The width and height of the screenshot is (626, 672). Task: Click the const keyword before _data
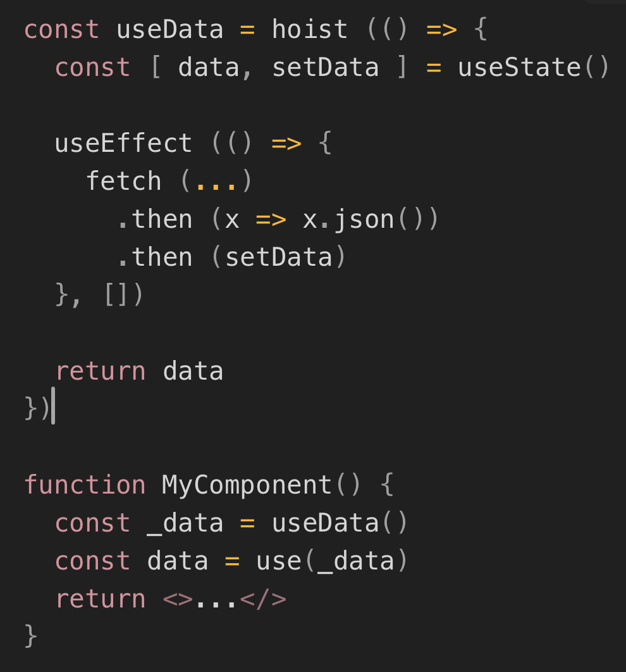pyautogui.click(x=93, y=523)
